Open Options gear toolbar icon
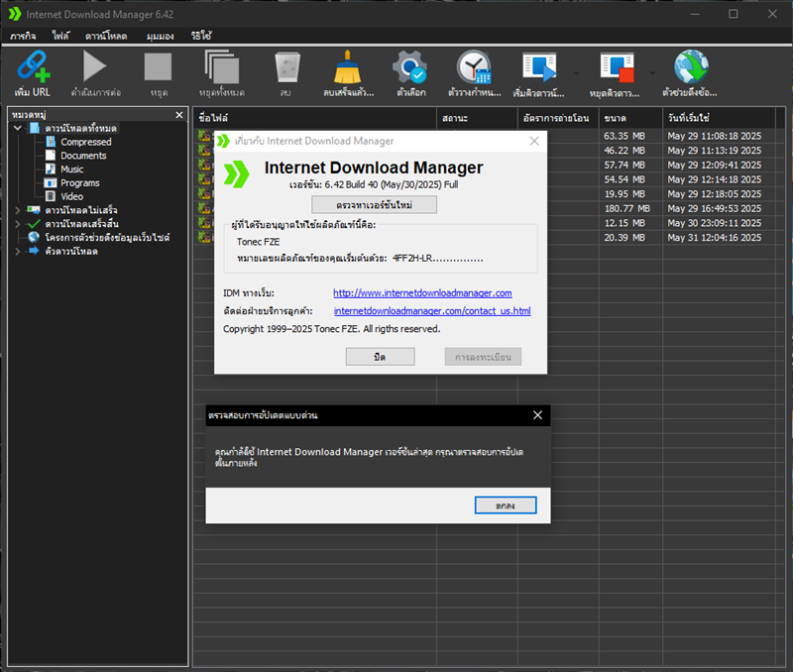 tap(410, 66)
